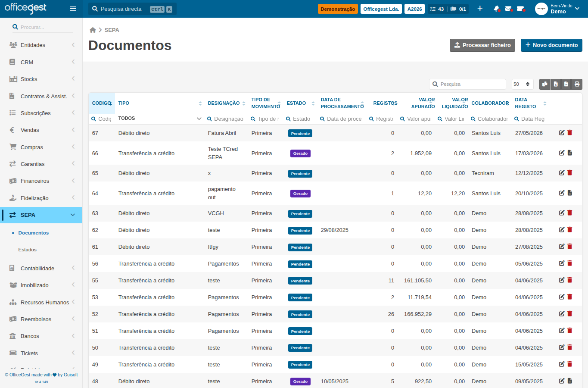Focus the Estado column filter
Image resolution: width=588 pixels, height=388 pixels.
pos(300,119)
